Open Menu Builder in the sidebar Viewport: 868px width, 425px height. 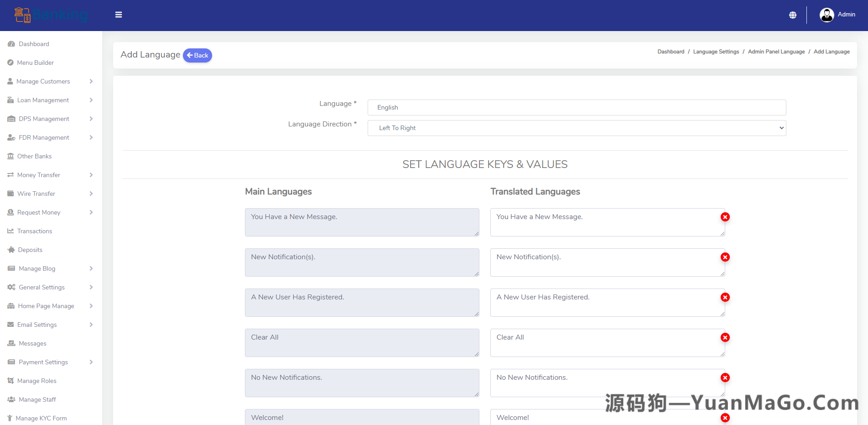[35, 63]
